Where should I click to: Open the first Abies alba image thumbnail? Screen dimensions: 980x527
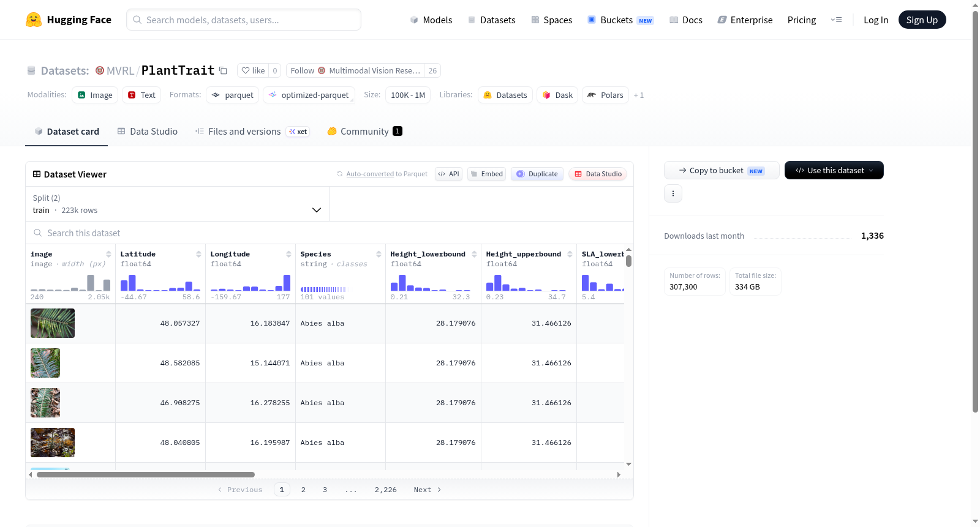(x=53, y=323)
